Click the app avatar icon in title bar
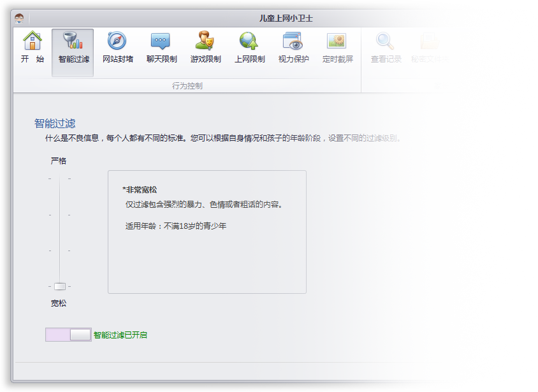Screen dimensions: 538x392 click(x=19, y=18)
